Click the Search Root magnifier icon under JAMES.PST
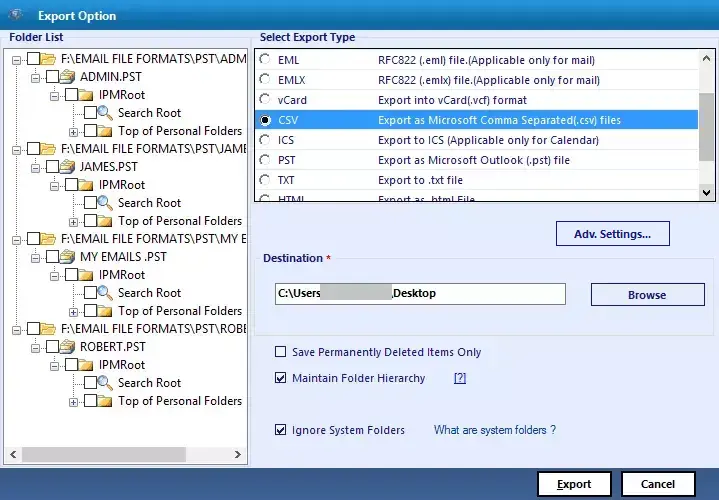This screenshot has width=719, height=500. tap(105, 203)
